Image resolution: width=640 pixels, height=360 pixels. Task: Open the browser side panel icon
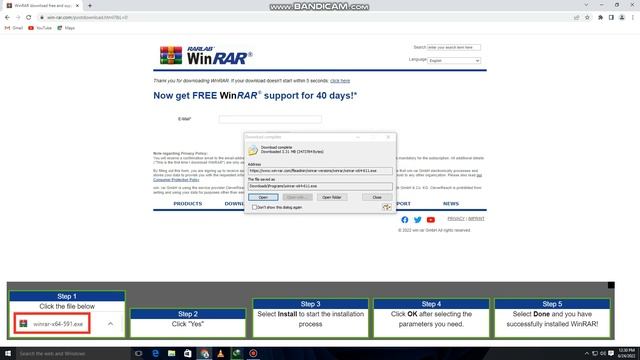[611, 18]
